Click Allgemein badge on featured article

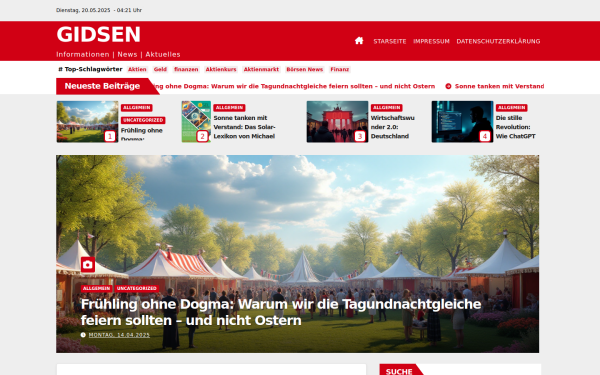[96, 289]
